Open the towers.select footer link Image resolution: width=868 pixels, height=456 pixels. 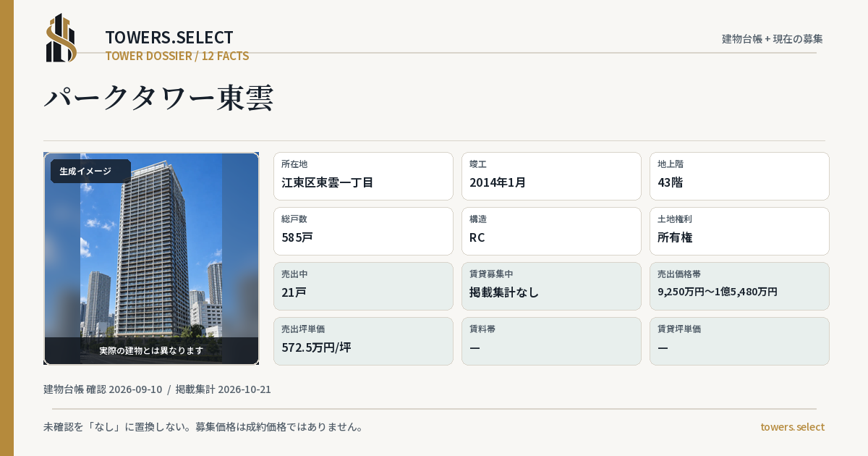pos(792,427)
